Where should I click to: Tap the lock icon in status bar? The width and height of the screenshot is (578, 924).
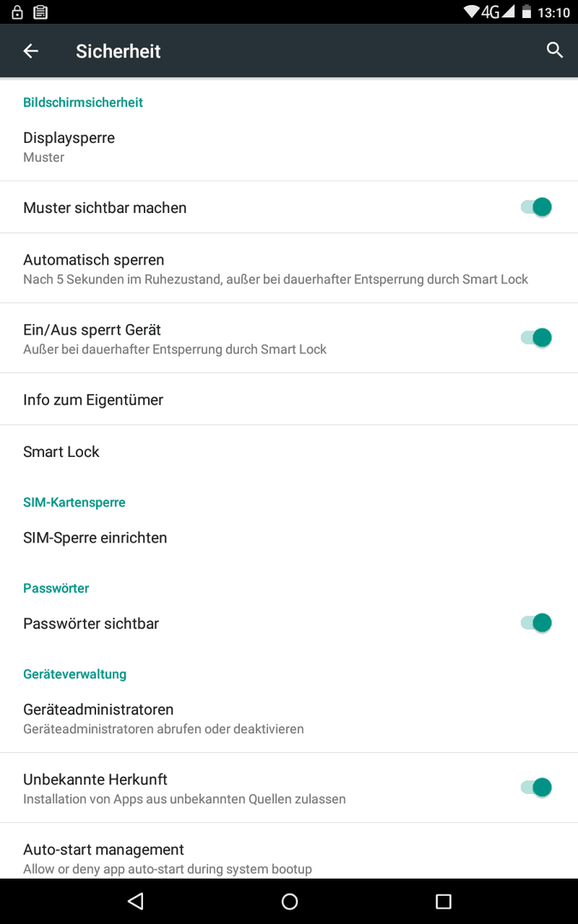pos(18,12)
